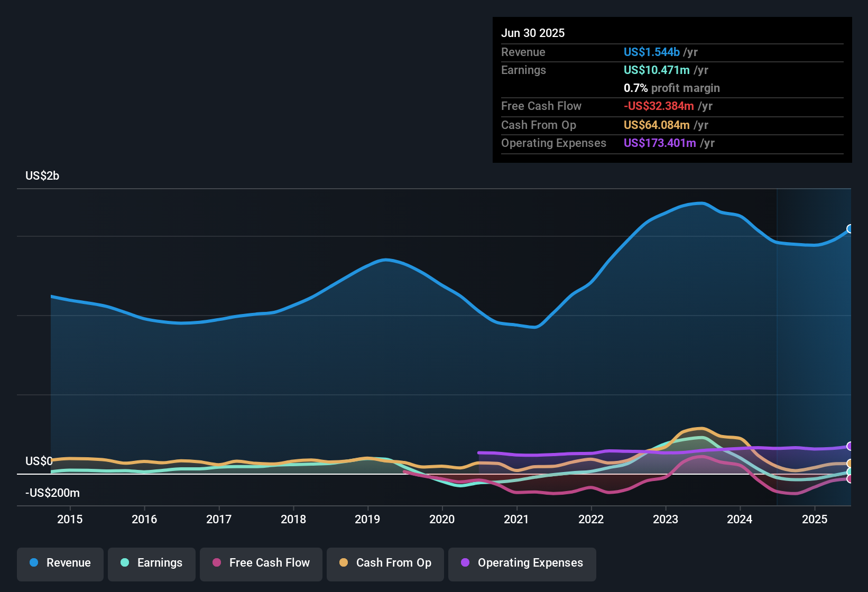The width and height of the screenshot is (868, 592).
Task: Click the orange Cash From Op legend dot
Action: tap(344, 562)
